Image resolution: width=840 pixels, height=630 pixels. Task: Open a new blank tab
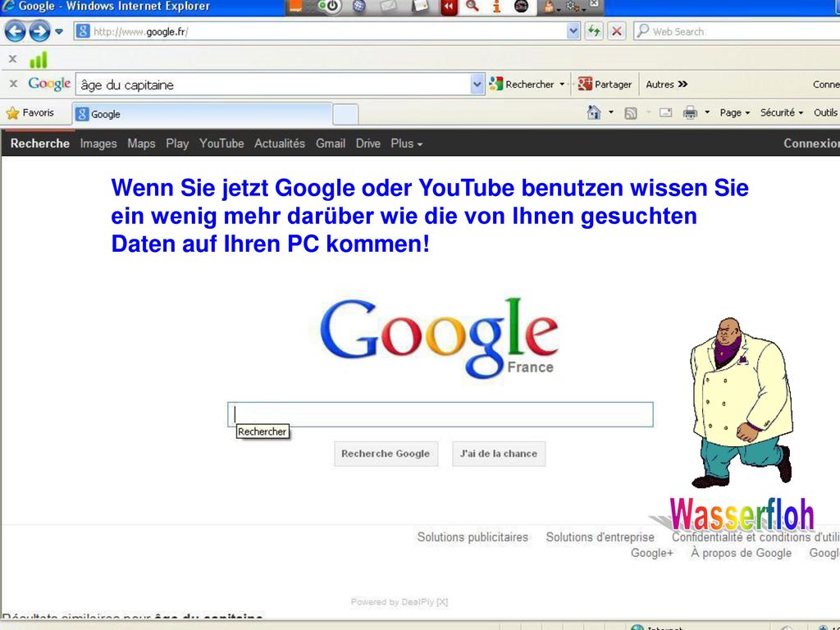pyautogui.click(x=345, y=115)
